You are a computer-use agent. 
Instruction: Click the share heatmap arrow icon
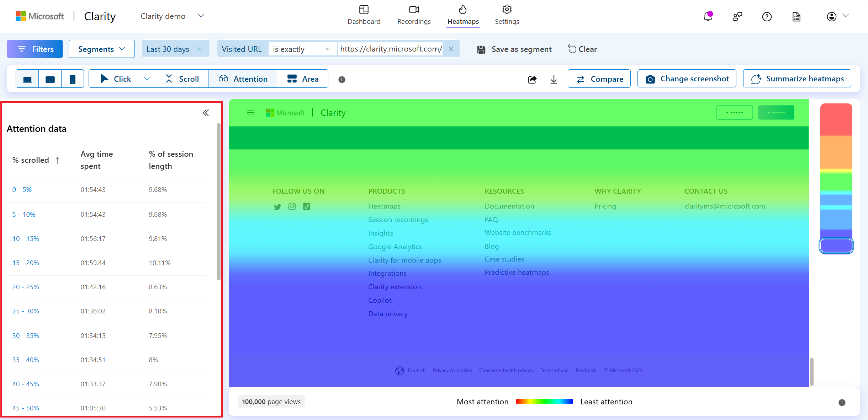pos(532,79)
